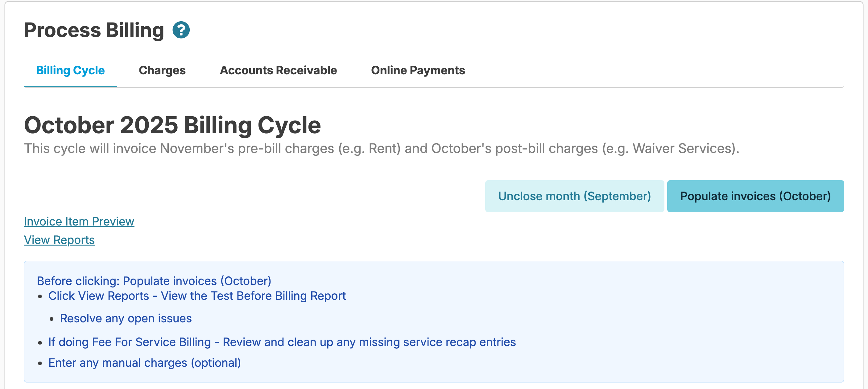Click 'Enter any manual charges (optional)' bullet
Screen dimensions: 868x389
coord(144,363)
